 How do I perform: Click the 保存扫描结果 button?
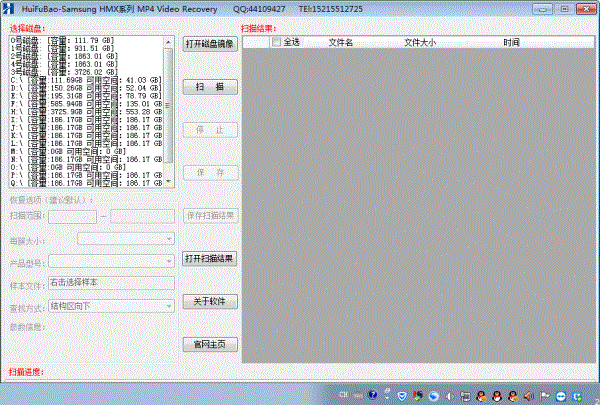click(x=210, y=216)
